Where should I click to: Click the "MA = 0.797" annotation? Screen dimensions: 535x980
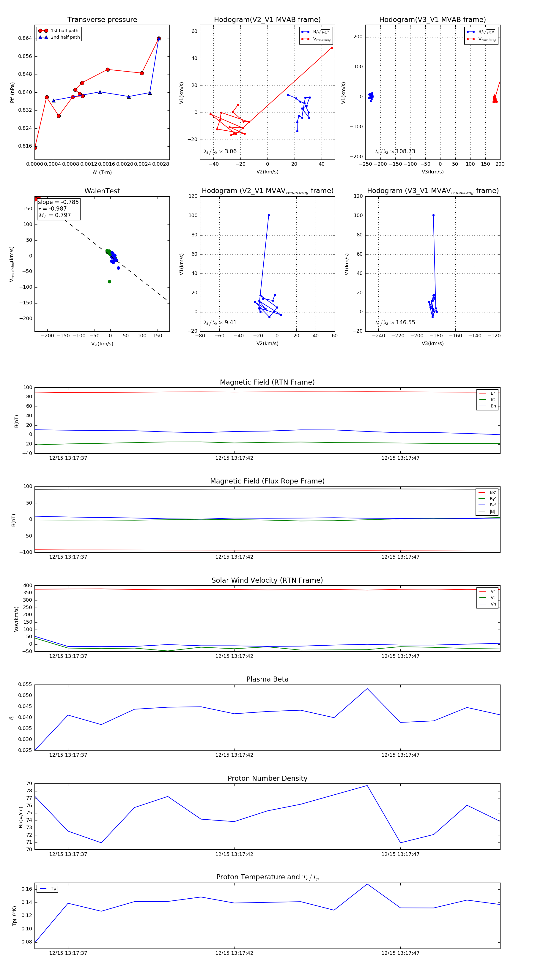pos(54,215)
